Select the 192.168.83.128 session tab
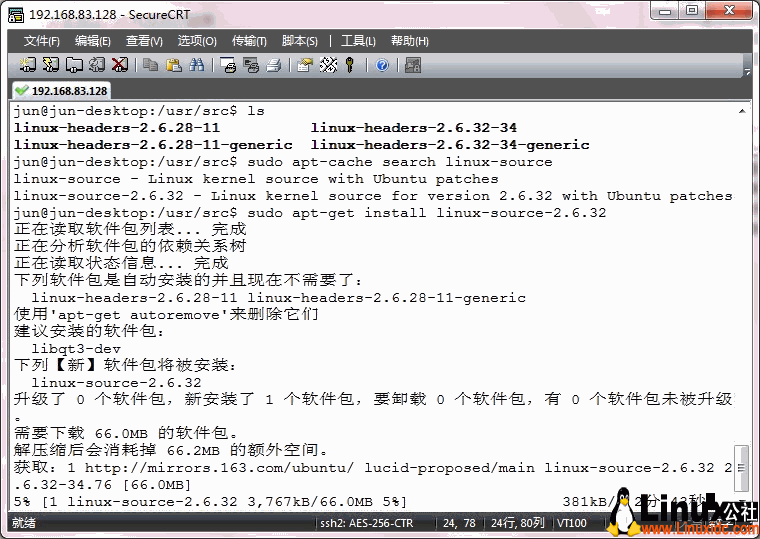760x539 pixels. pos(62,90)
